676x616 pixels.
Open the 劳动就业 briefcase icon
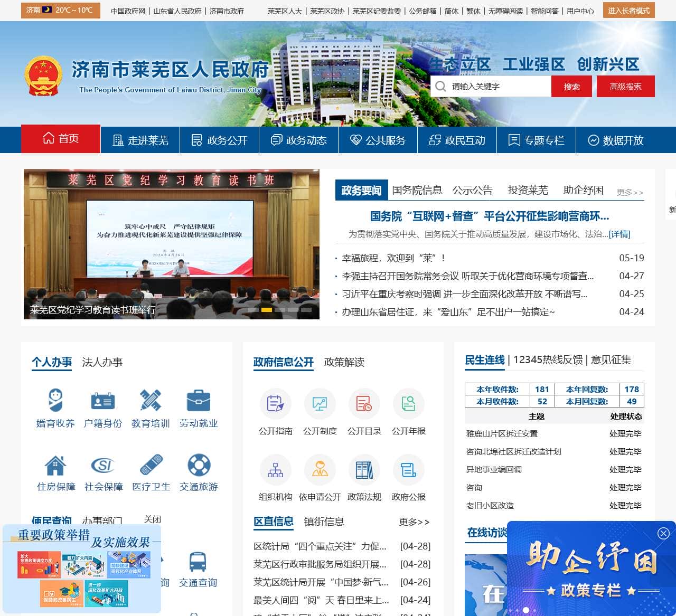(199, 400)
